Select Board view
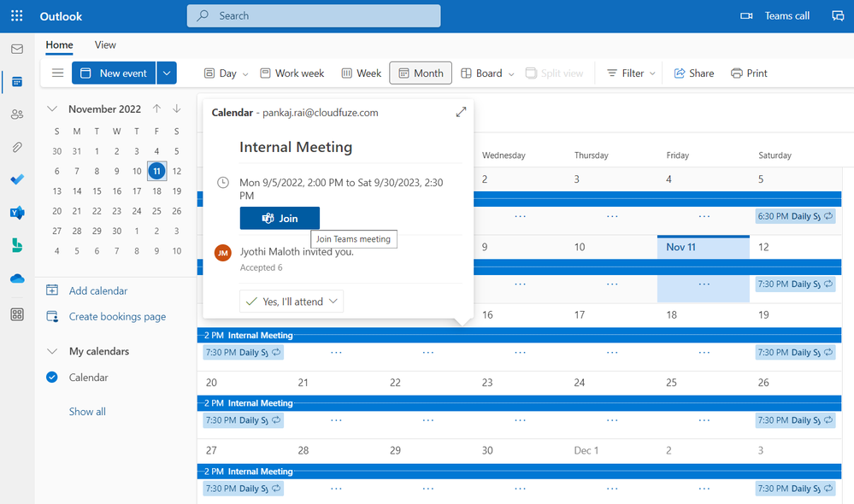 point(481,73)
